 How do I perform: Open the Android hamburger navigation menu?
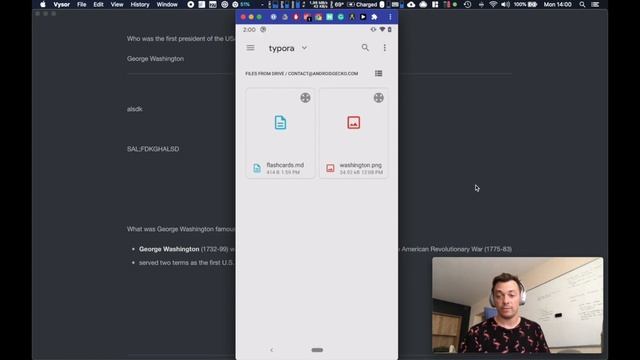click(250, 48)
